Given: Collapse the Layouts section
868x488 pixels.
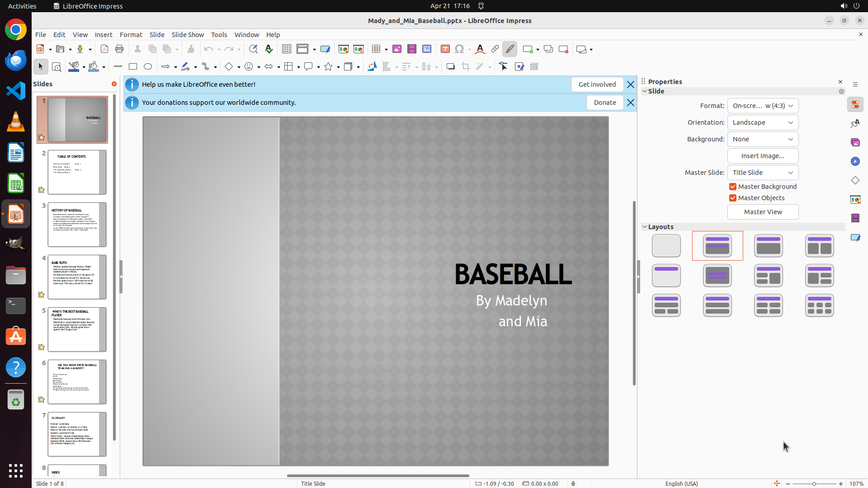Looking at the screenshot, I should pos(645,227).
